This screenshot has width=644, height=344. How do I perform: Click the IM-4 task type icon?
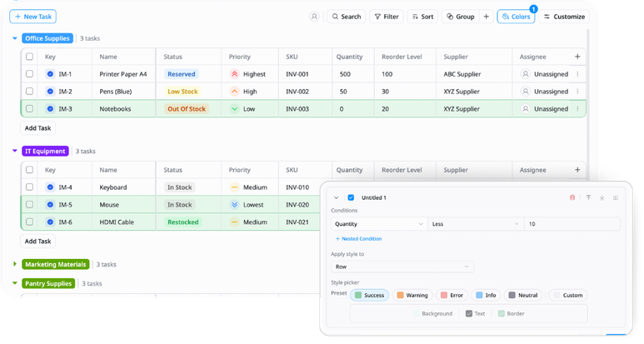pos(50,187)
